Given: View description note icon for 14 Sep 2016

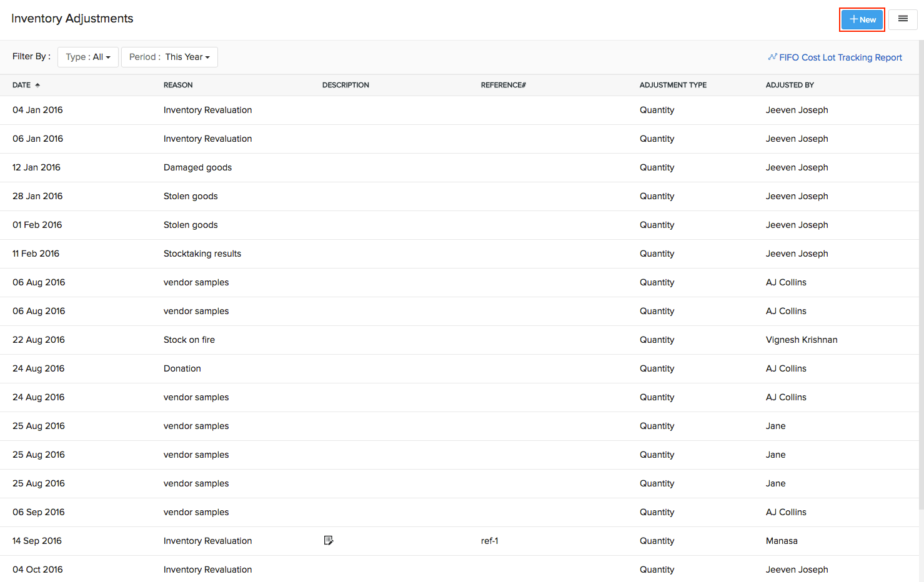Looking at the screenshot, I should tap(329, 540).
